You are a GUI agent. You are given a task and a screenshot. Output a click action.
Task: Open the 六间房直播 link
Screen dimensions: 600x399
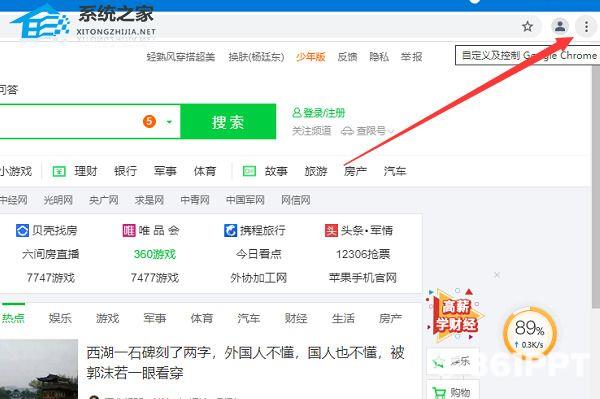coord(51,254)
